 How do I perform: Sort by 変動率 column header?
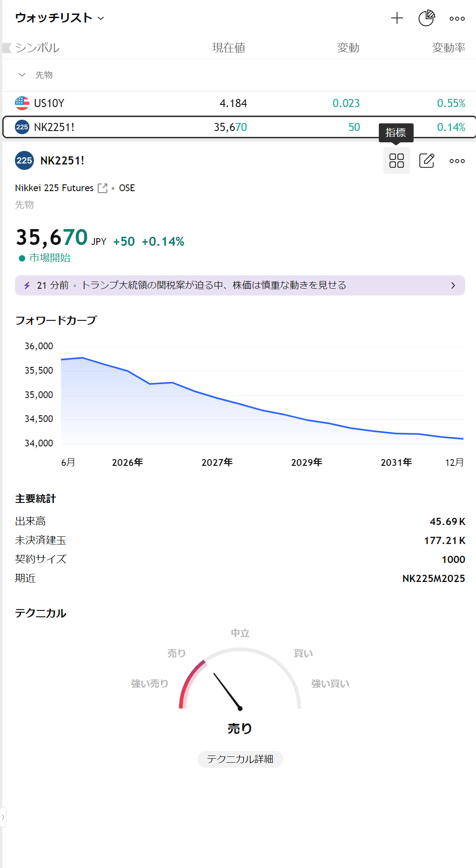tap(448, 47)
